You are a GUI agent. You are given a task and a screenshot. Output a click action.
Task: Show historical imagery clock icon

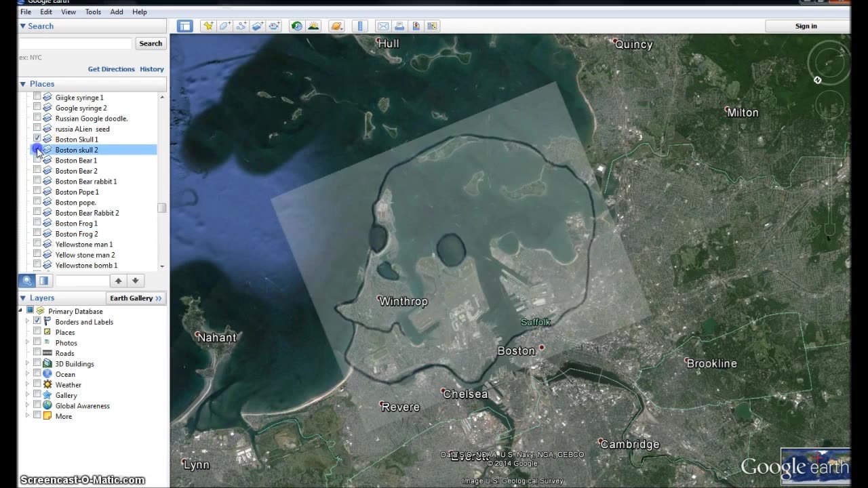click(x=297, y=26)
